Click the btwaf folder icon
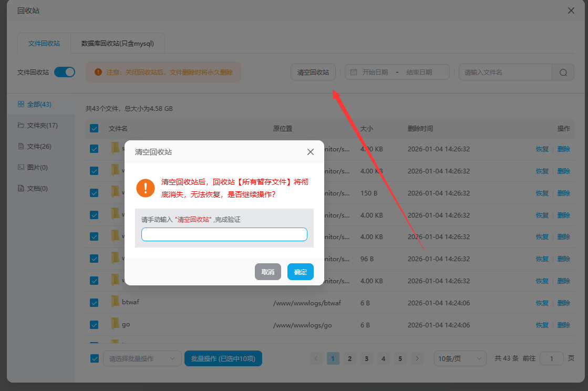Screen dimensions: 588x391 coord(115,302)
